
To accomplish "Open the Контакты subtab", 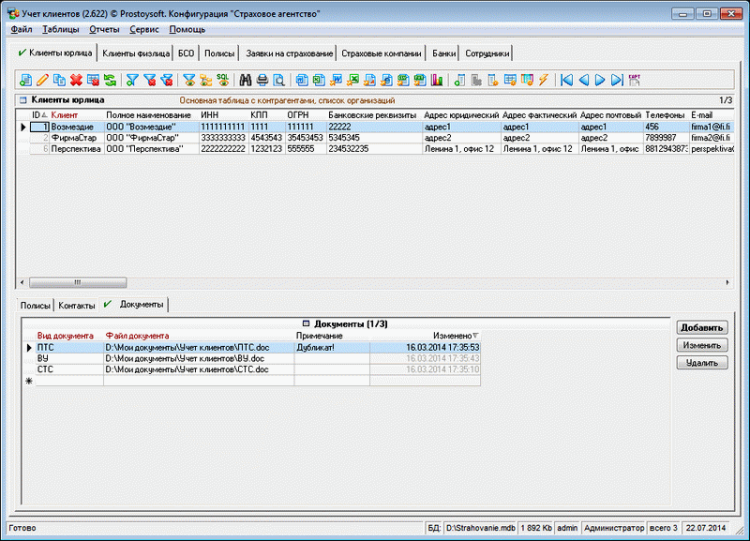I will (x=76, y=304).
